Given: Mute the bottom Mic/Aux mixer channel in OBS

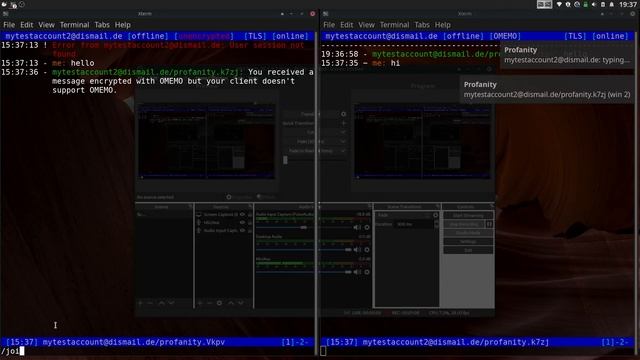Looking at the screenshot, I should pyautogui.click(x=357, y=272).
